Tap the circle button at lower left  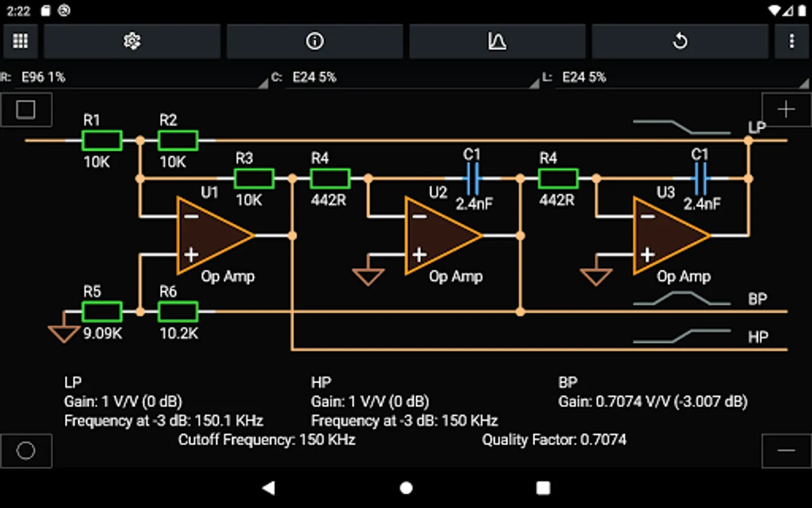pos(26,450)
